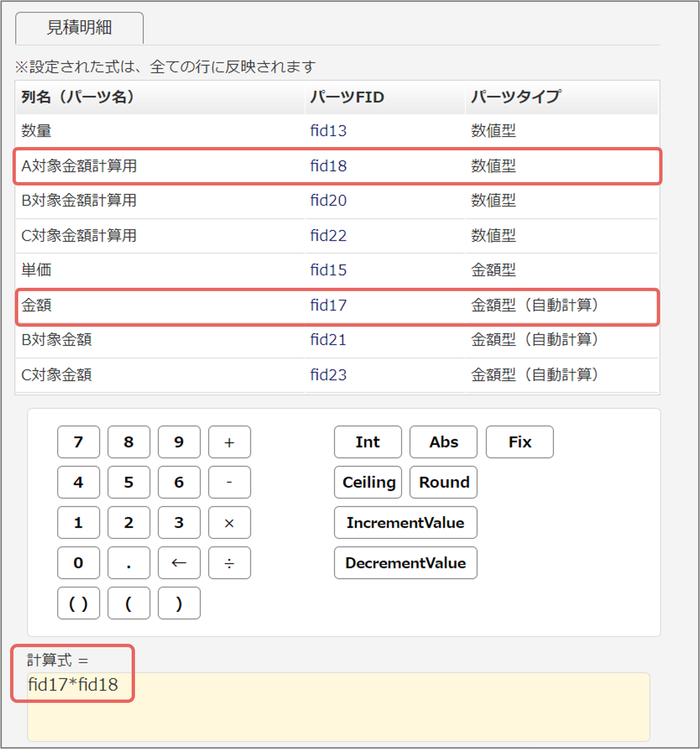Insert the Ceiling function

368,482
